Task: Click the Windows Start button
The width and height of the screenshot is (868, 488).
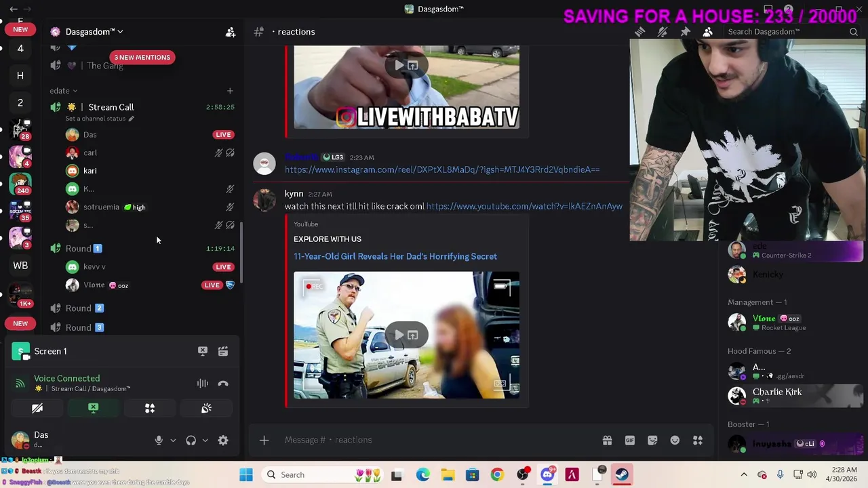Action: (246, 474)
